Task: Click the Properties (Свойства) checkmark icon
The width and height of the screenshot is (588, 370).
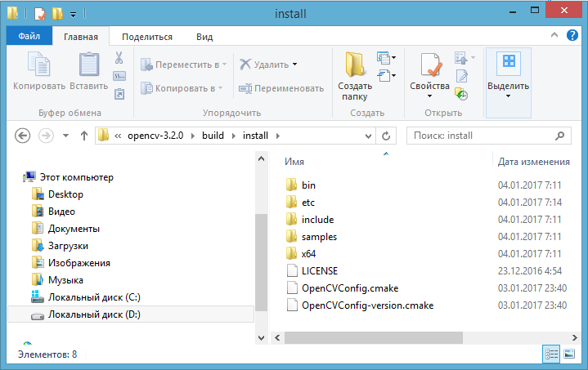Action: [430, 65]
